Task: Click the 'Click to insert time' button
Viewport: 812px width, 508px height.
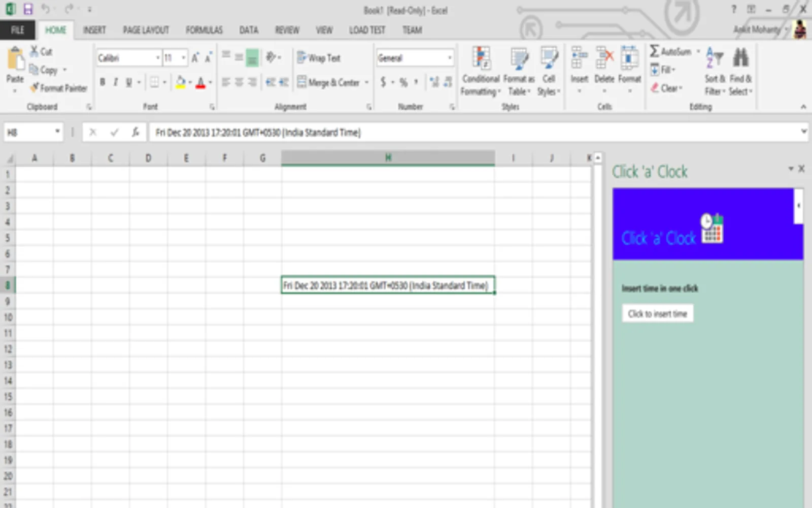Action: pos(658,313)
